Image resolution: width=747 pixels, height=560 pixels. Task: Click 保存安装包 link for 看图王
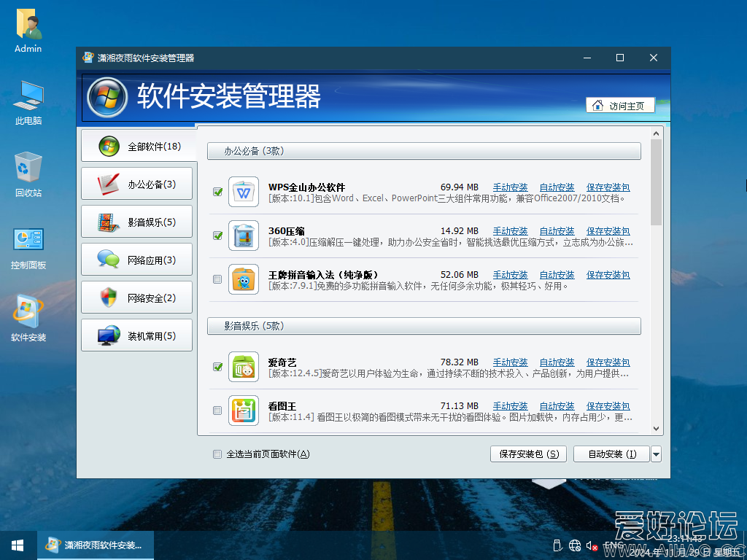[x=608, y=407]
